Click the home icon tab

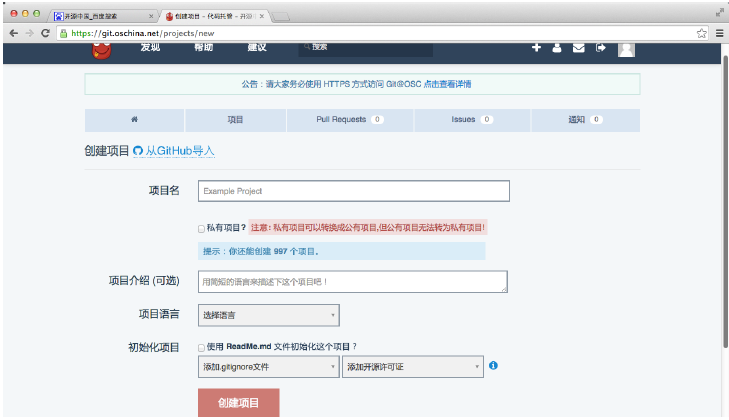pyautogui.click(x=134, y=120)
